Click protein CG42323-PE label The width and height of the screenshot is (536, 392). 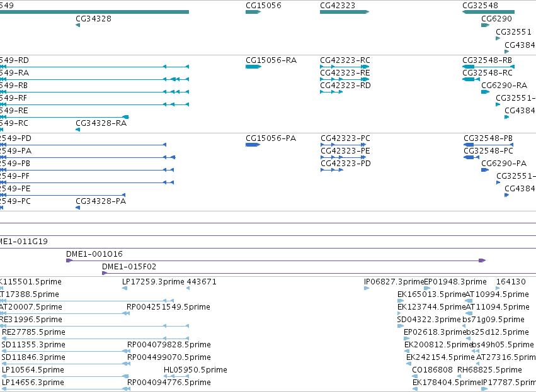coord(345,151)
